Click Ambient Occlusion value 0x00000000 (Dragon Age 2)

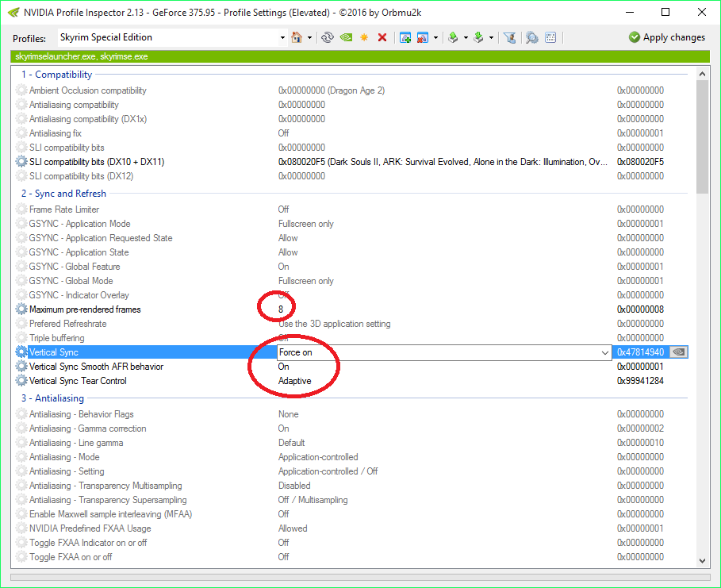tap(332, 90)
